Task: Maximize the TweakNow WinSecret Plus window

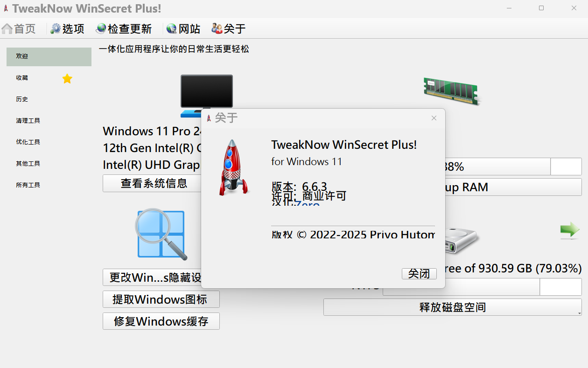Action: 541,8
